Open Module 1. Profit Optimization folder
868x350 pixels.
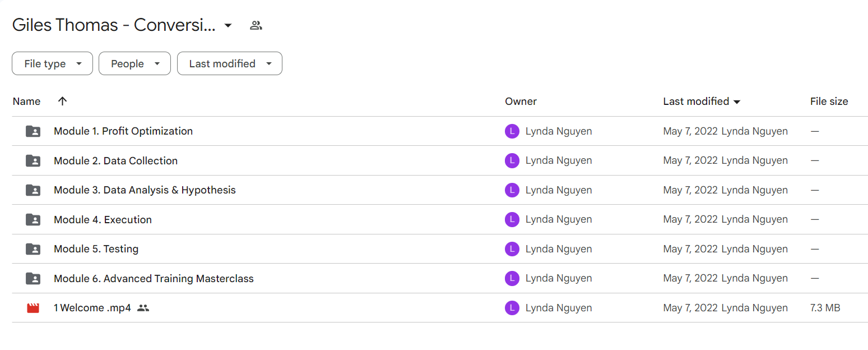point(123,131)
